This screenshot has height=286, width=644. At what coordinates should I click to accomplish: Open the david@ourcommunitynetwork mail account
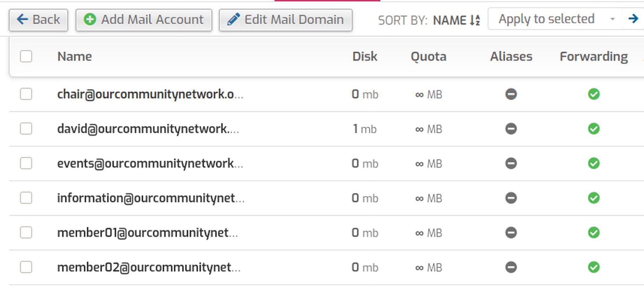click(x=148, y=129)
